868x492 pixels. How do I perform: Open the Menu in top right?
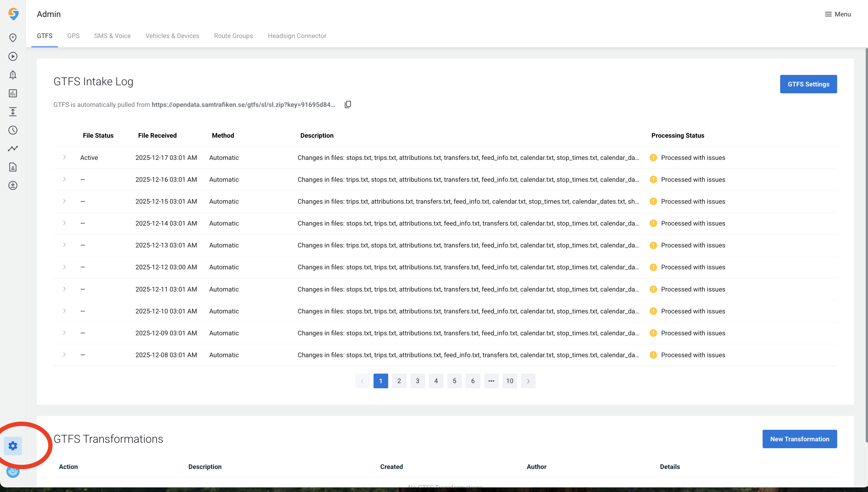click(837, 14)
